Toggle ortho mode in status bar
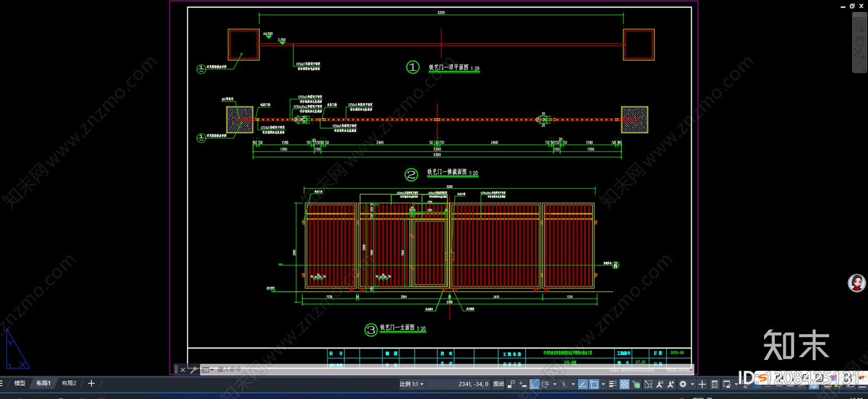868x399 pixels. [x=534, y=384]
